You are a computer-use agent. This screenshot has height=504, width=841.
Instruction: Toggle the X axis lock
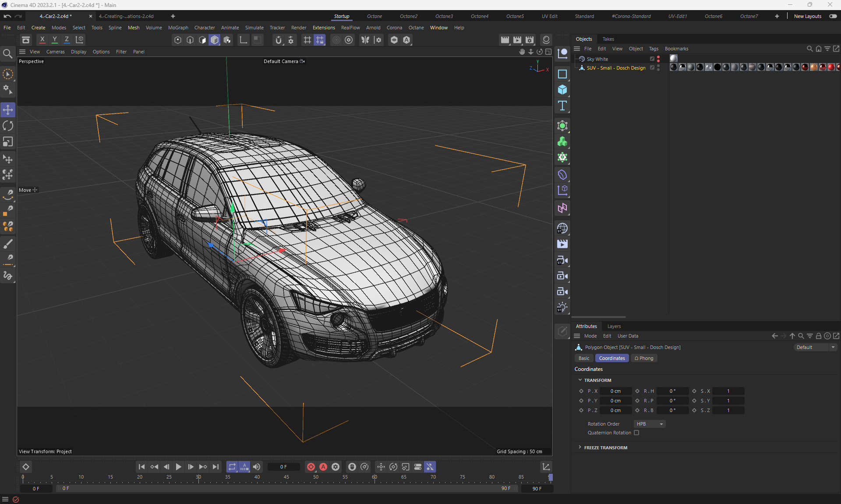(42, 40)
